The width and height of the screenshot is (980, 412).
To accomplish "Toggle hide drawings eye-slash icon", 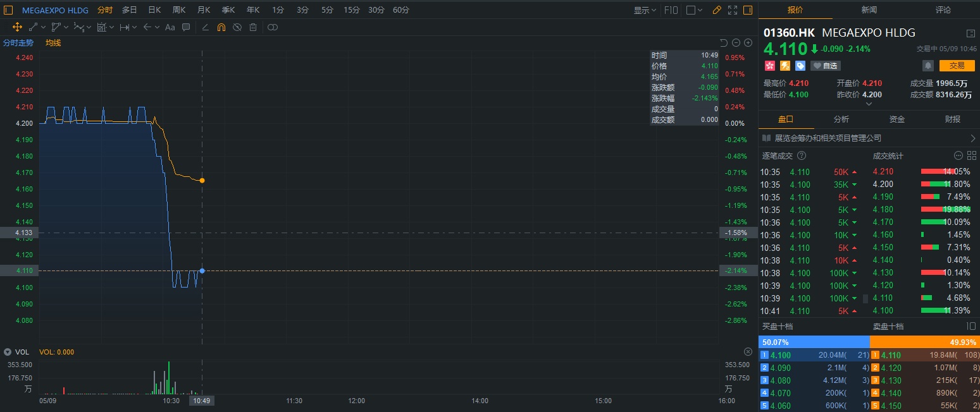I will point(237,27).
